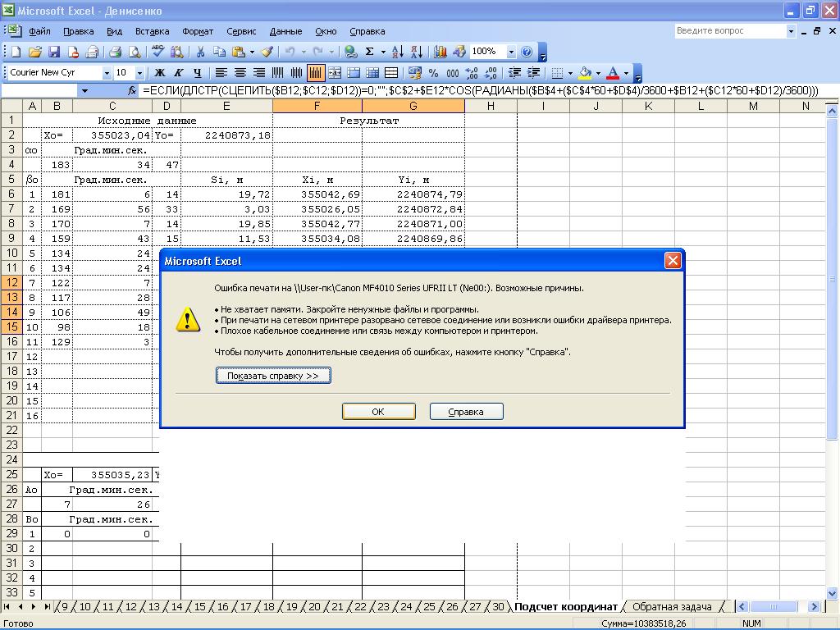The image size is (840, 630).
Task: Open the Данные menu
Action: pos(285,32)
